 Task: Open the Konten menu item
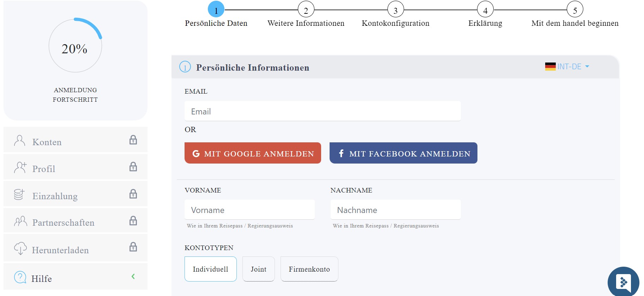76,140
